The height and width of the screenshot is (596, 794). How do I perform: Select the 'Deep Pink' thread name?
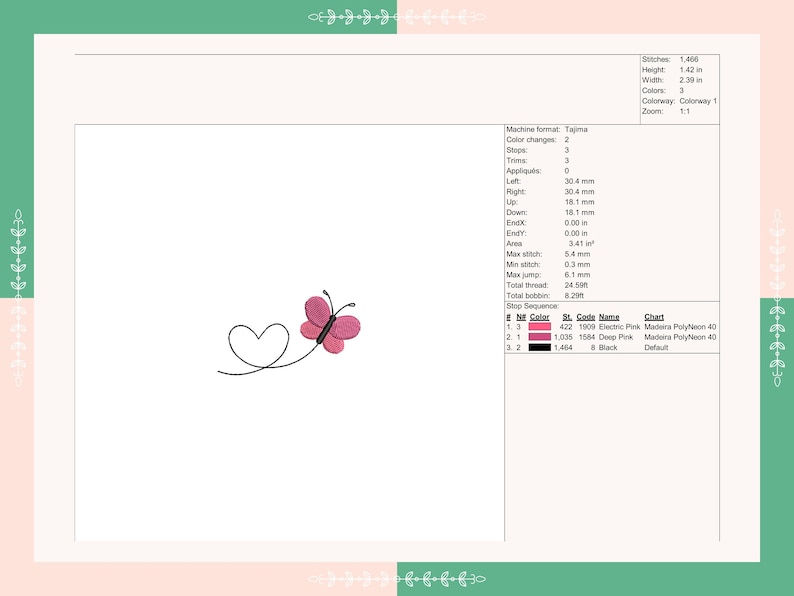(x=616, y=337)
